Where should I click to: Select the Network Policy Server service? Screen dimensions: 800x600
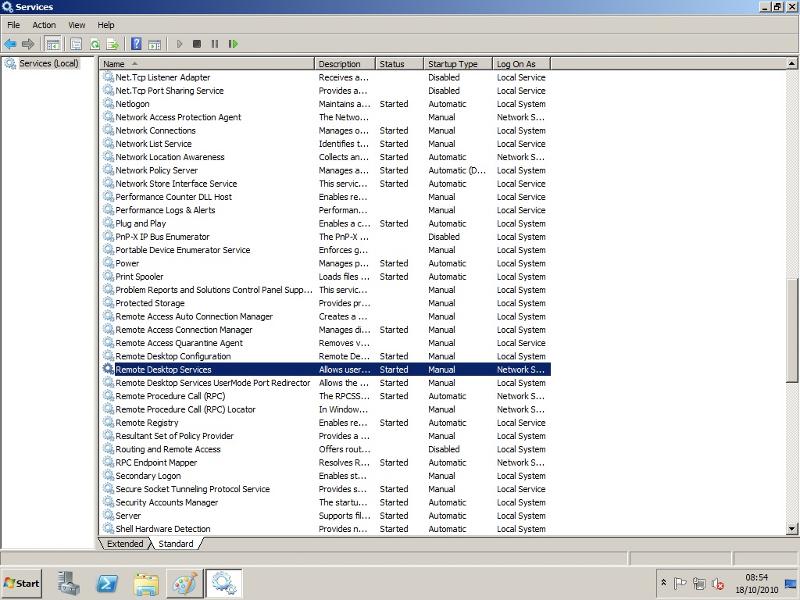coord(325,170)
